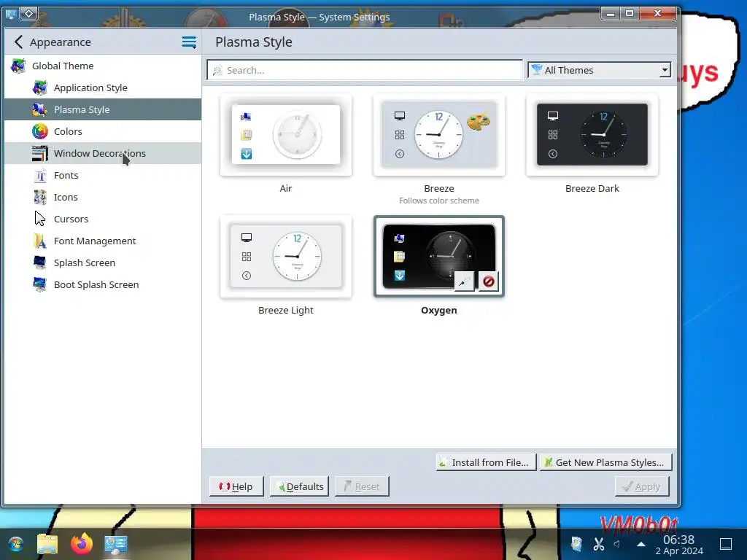This screenshot has width=747, height=560.
Task: Go back using the Appearance arrow
Action: tap(18, 42)
